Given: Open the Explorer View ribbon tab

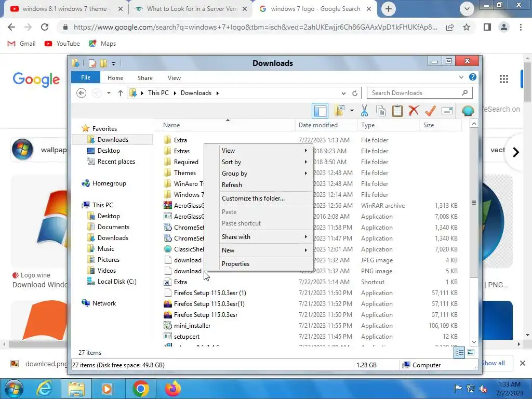Looking at the screenshot, I should (174, 78).
